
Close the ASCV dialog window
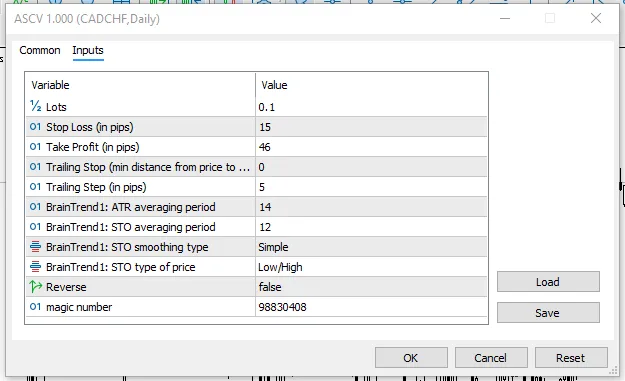pyautogui.click(x=596, y=18)
